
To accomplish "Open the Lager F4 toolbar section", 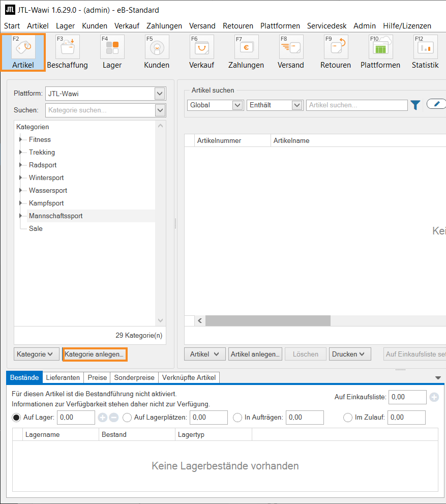I will click(112, 52).
